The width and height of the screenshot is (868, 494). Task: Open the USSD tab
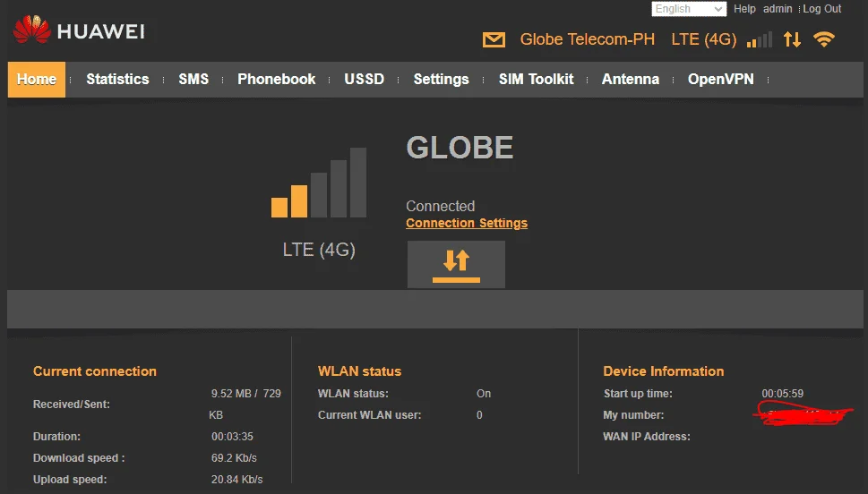(365, 79)
